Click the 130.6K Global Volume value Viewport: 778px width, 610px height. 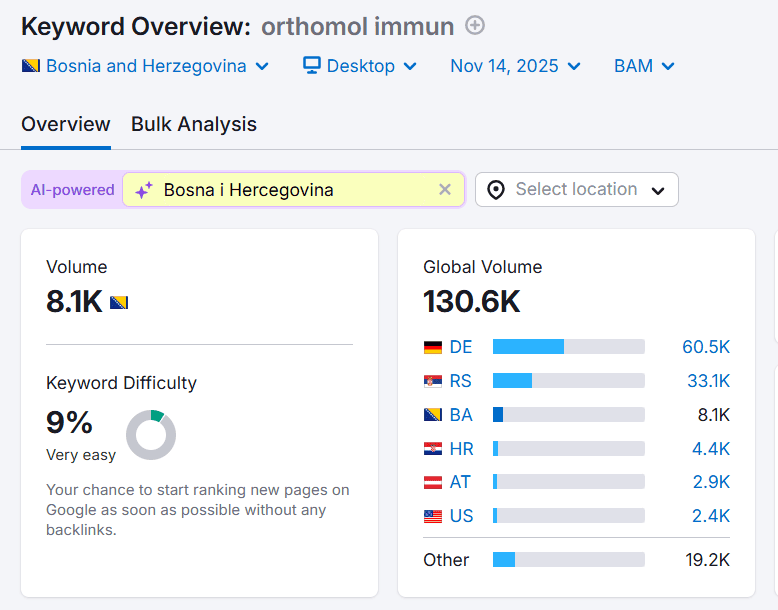pos(471,301)
